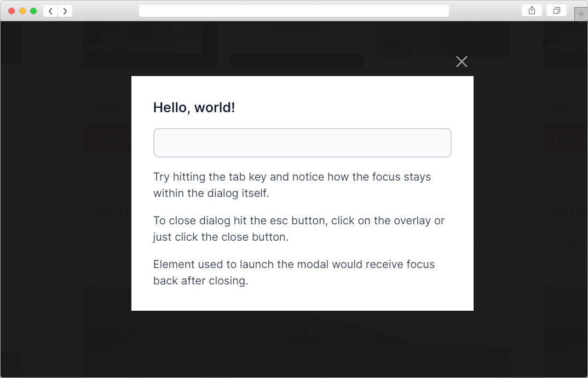Click the "Try hitting the tab key" paragraph
The width and height of the screenshot is (588, 378).
[x=292, y=185]
